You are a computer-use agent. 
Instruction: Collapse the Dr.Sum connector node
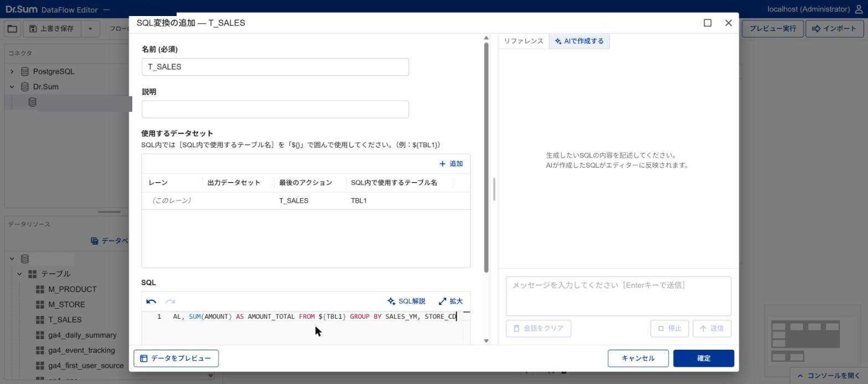[12, 87]
